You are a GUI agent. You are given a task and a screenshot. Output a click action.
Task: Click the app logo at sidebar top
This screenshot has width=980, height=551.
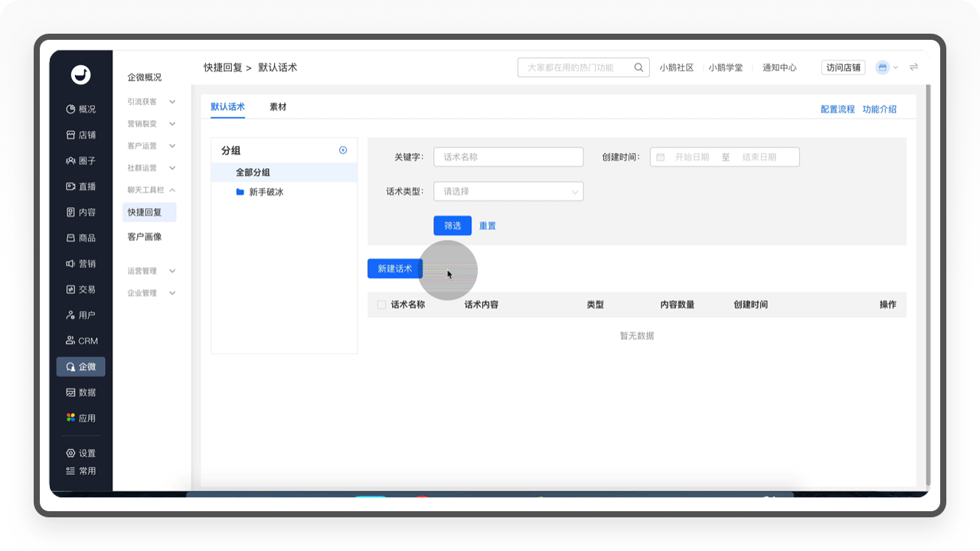80,74
